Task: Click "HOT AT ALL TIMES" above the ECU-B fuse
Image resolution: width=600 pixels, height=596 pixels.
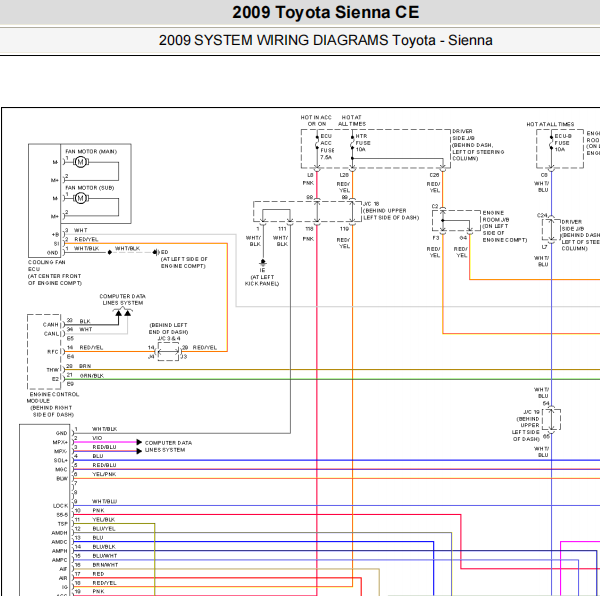Action: click(x=550, y=124)
